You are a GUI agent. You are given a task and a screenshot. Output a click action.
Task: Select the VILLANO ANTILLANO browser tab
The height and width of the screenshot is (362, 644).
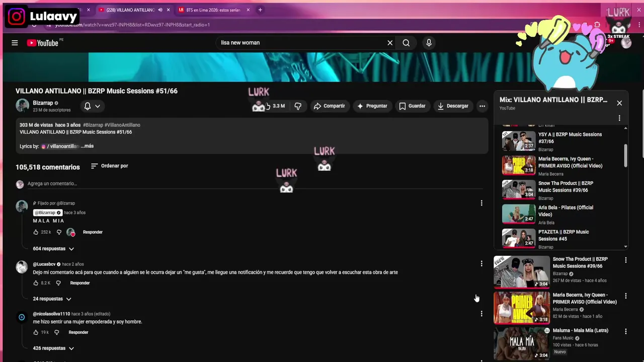point(130,10)
